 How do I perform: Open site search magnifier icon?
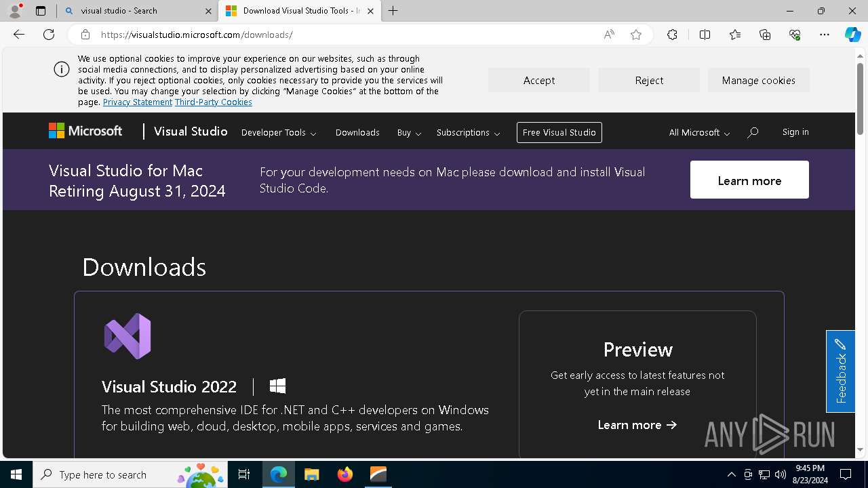(x=753, y=133)
